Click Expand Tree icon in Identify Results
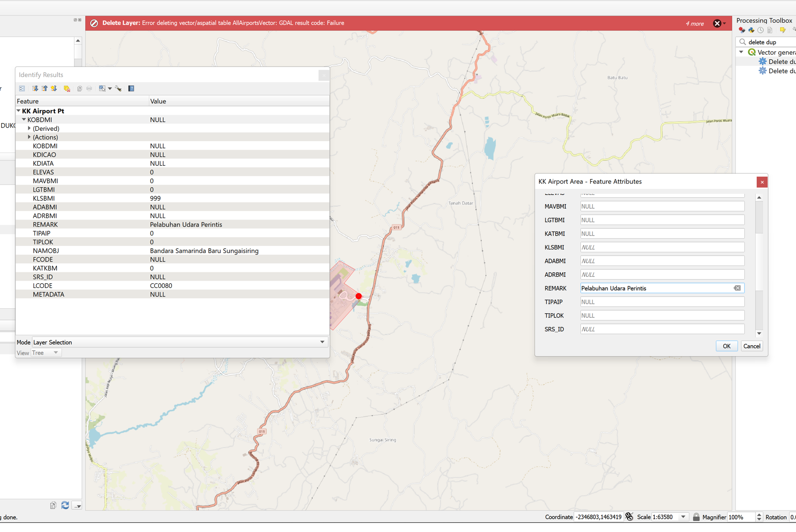The image size is (796, 532). coord(35,88)
